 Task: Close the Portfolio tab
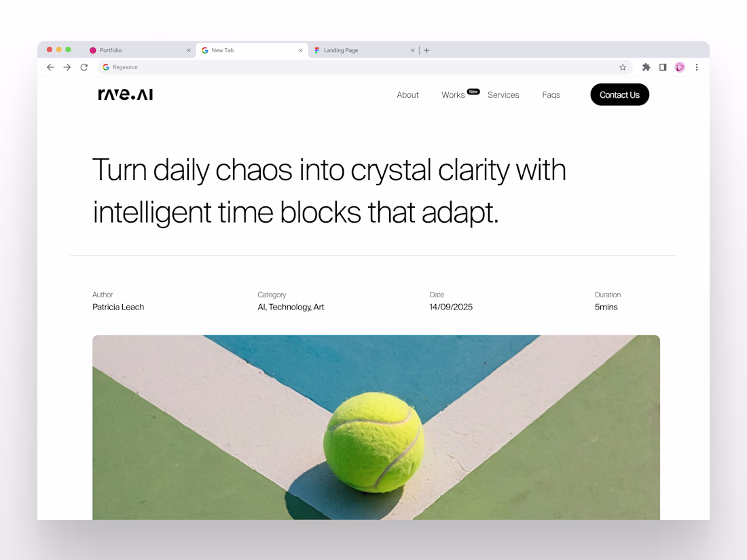[x=189, y=50]
